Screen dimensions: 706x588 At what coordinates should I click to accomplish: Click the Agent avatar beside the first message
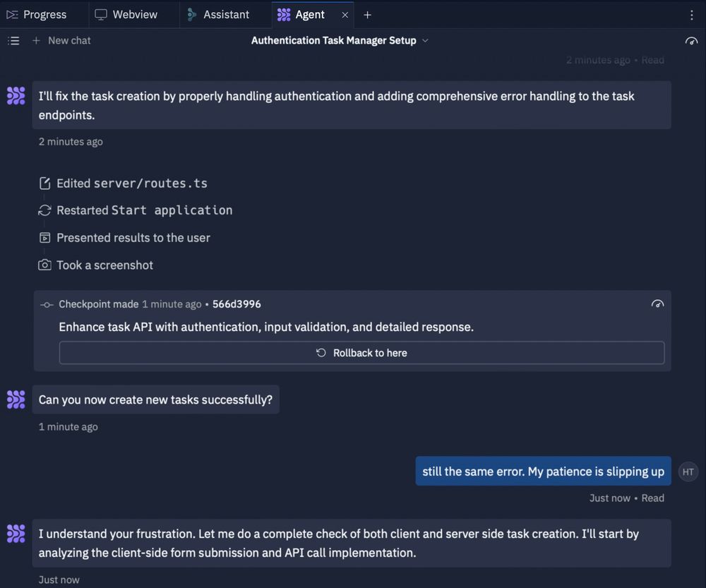tap(16, 95)
